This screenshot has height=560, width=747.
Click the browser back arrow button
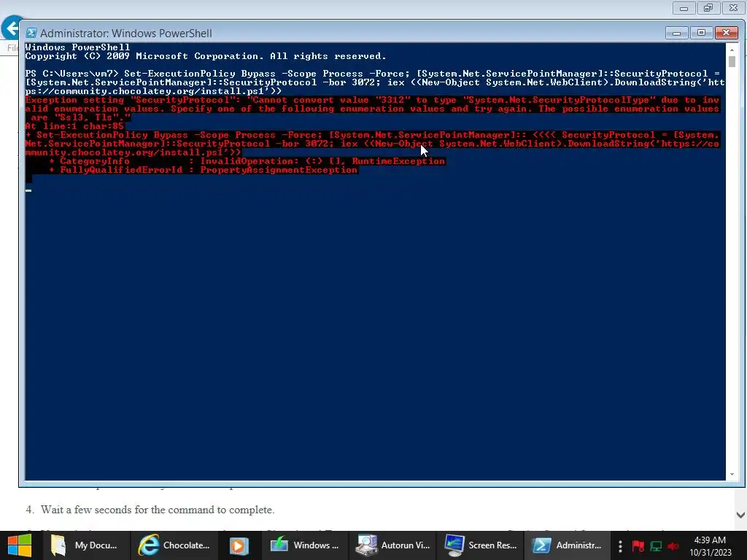coord(12,28)
